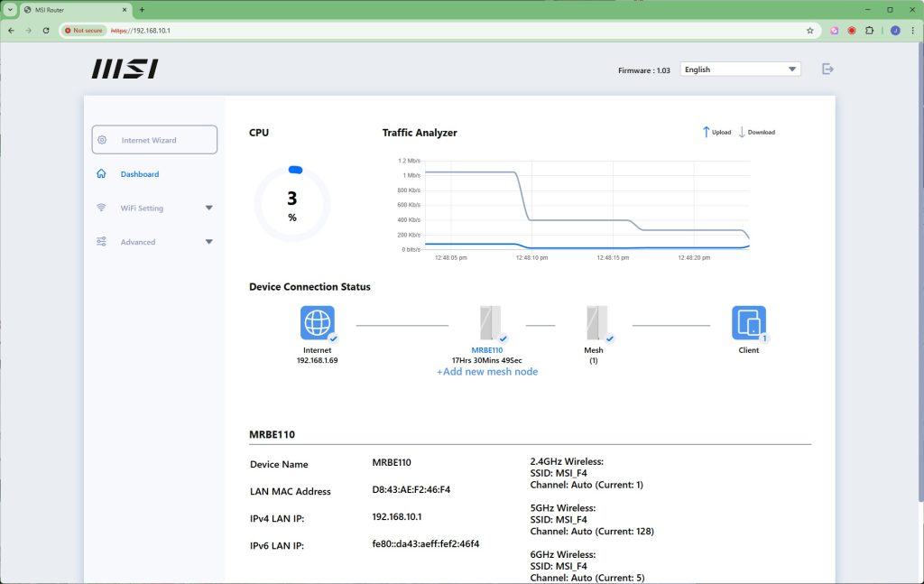Open the browser Extensions puzzle icon
924x584 pixels.
(869, 30)
